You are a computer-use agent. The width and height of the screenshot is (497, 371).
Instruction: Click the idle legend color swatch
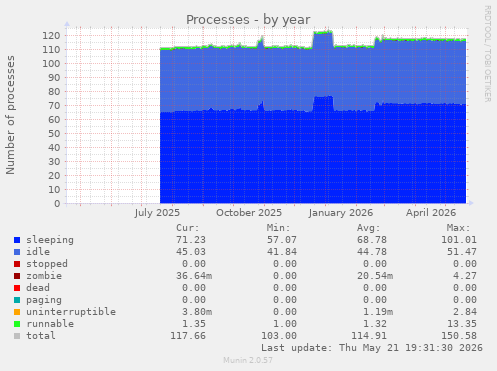pyautogui.click(x=17, y=252)
